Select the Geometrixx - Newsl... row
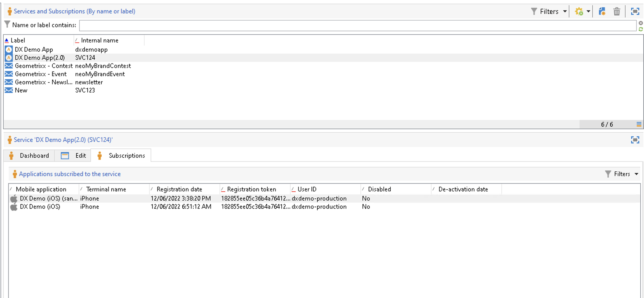 324,82
